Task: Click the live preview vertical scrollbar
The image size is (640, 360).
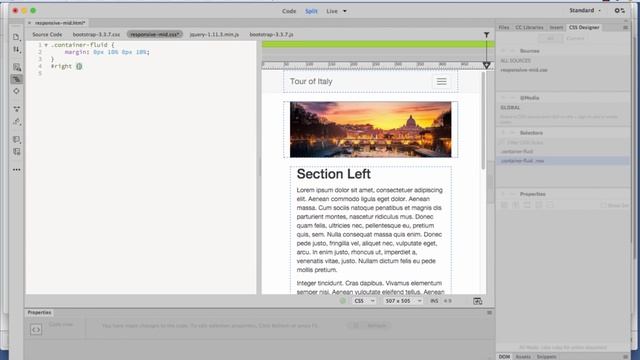Action: (x=484, y=120)
